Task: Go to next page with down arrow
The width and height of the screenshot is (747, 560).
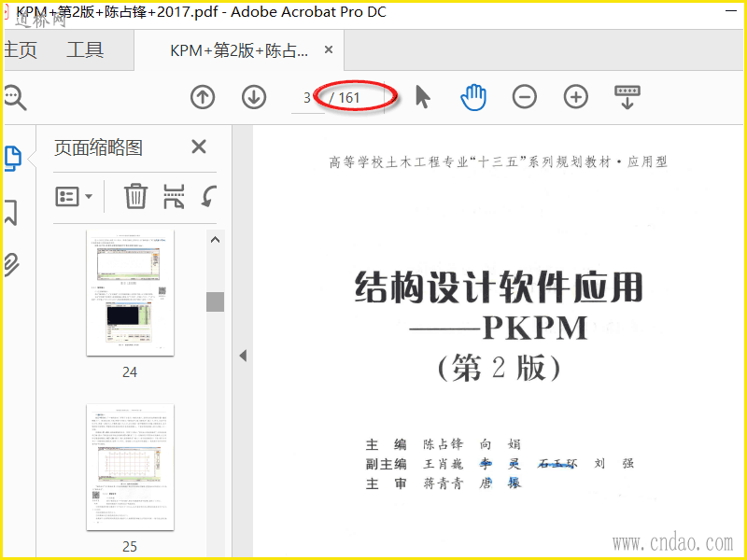Action: (253, 97)
